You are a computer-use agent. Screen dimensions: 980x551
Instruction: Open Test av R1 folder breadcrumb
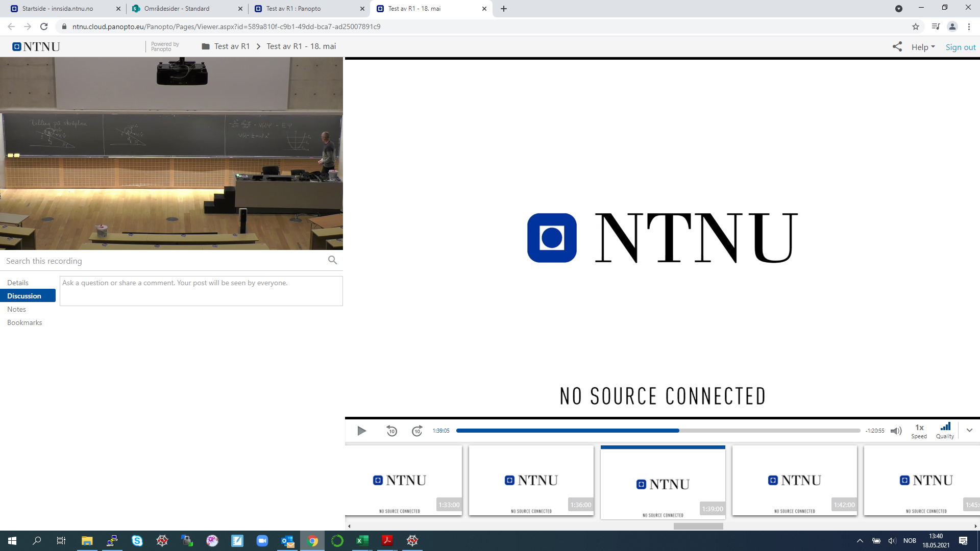pos(226,46)
